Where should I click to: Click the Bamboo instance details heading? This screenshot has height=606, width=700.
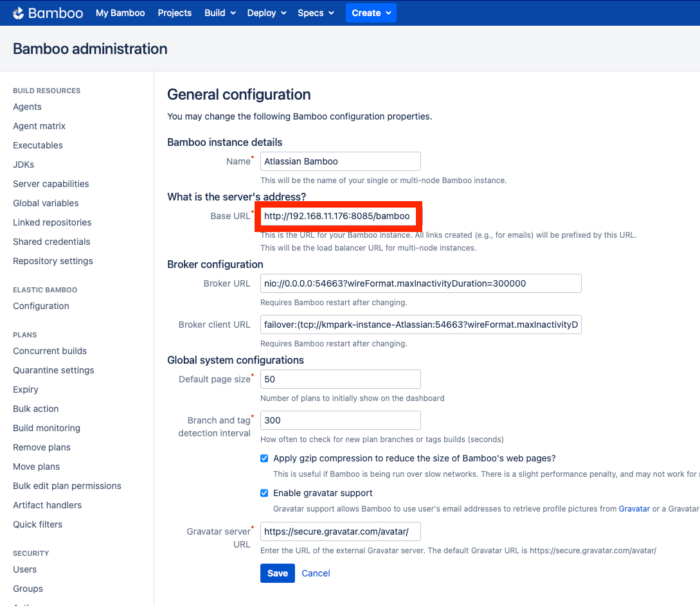pos(224,143)
